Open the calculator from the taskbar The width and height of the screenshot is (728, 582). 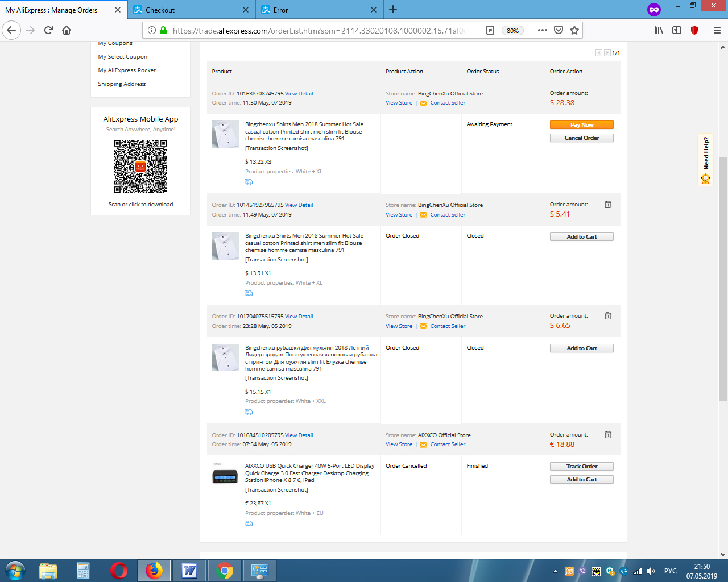click(83, 571)
